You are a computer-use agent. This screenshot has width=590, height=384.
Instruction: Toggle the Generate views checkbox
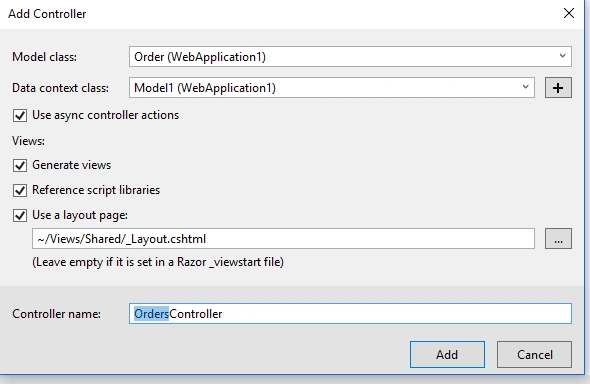(20, 165)
